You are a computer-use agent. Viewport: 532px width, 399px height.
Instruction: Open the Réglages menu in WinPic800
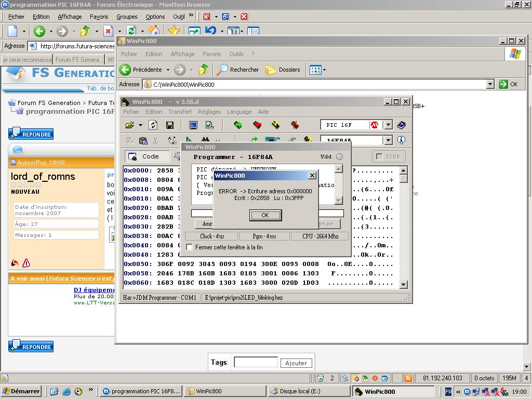tap(209, 112)
